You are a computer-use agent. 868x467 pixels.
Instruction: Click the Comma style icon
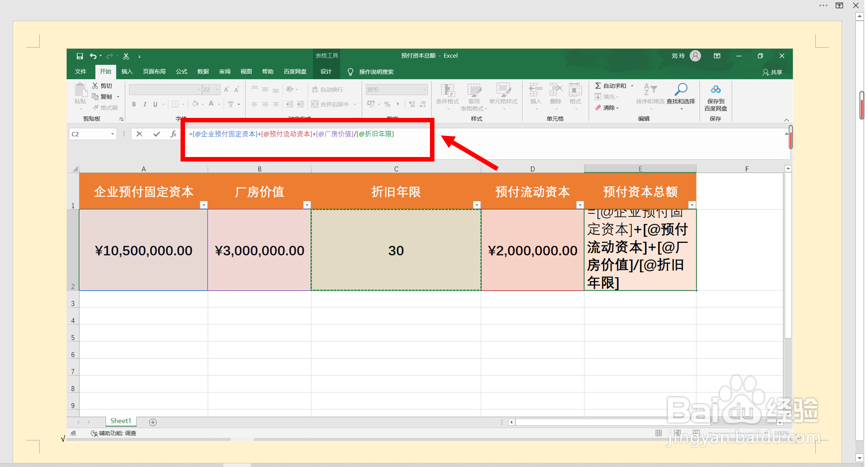(x=398, y=104)
